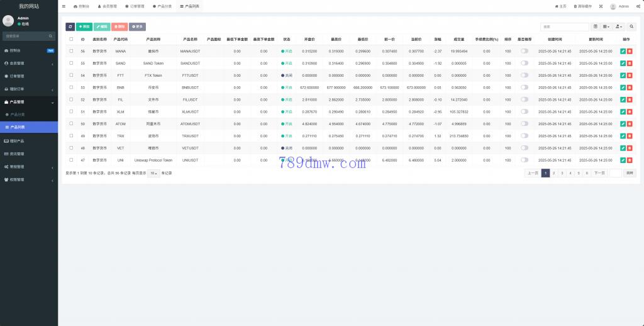644x326 pixels.
Task: Open the records per page dropdown
Action: (x=153, y=173)
